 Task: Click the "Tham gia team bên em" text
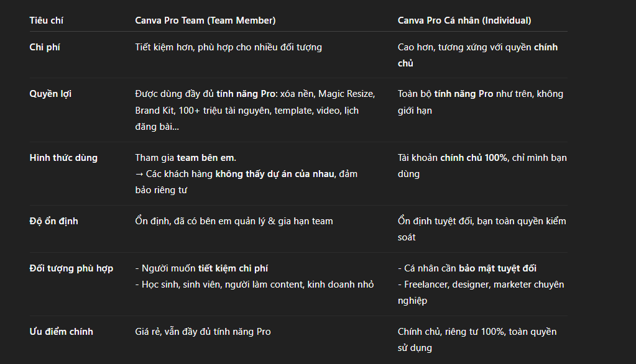click(185, 158)
